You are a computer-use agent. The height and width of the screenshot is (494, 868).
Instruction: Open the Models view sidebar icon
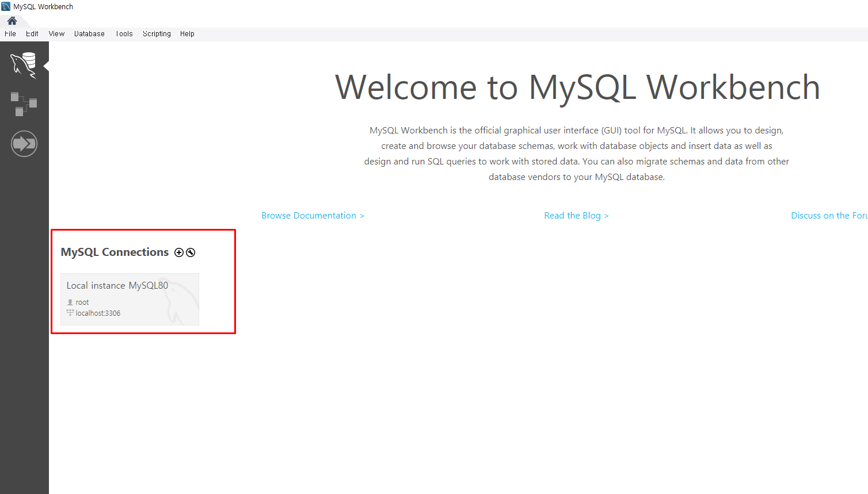[x=24, y=104]
